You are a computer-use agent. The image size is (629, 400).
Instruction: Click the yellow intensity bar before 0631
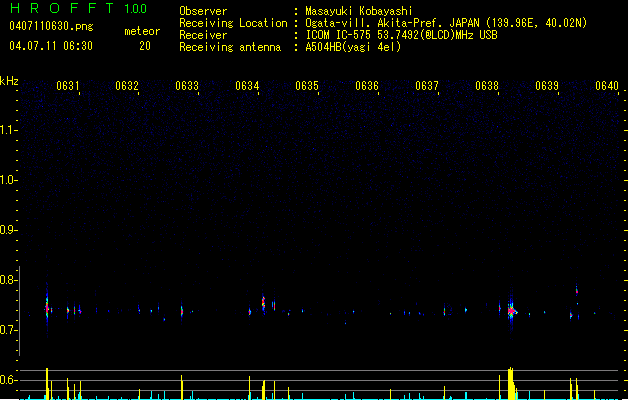(47, 384)
